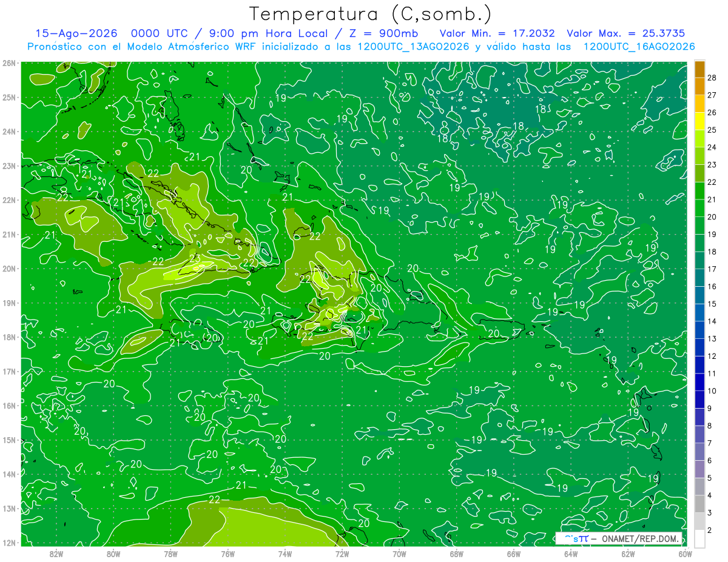Click the "76W" longitude axis label
Viewport: 728px width, 562px height.
click(x=228, y=554)
